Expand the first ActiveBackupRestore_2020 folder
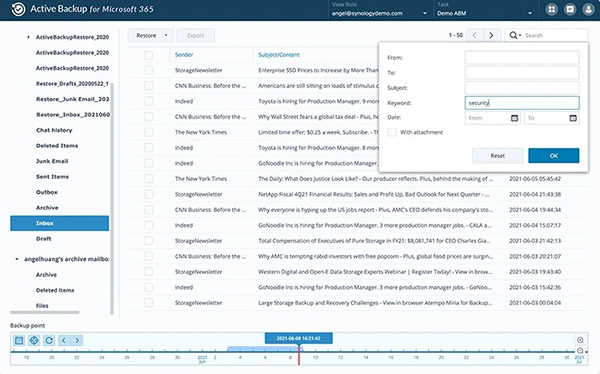The width and height of the screenshot is (600, 374). point(28,37)
